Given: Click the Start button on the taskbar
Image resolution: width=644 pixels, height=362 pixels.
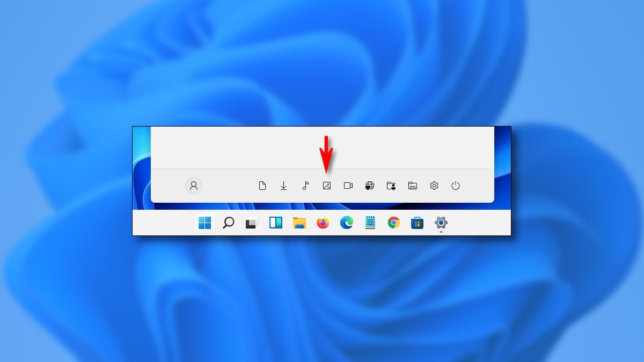Looking at the screenshot, I should (206, 223).
